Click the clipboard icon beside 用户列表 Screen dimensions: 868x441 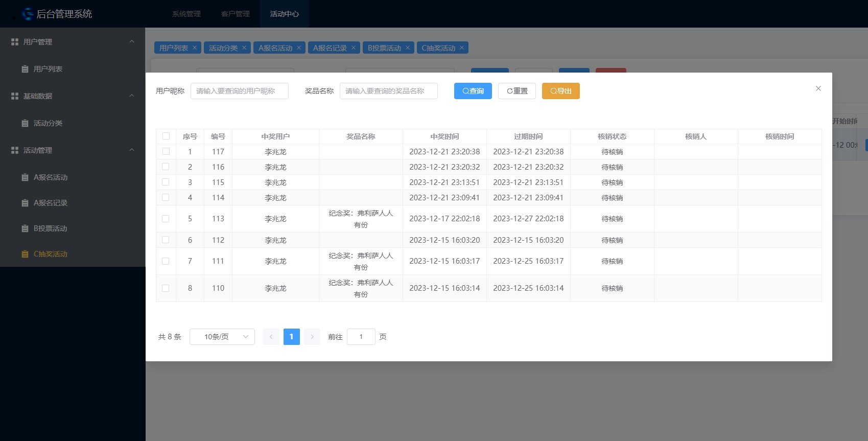pos(25,69)
